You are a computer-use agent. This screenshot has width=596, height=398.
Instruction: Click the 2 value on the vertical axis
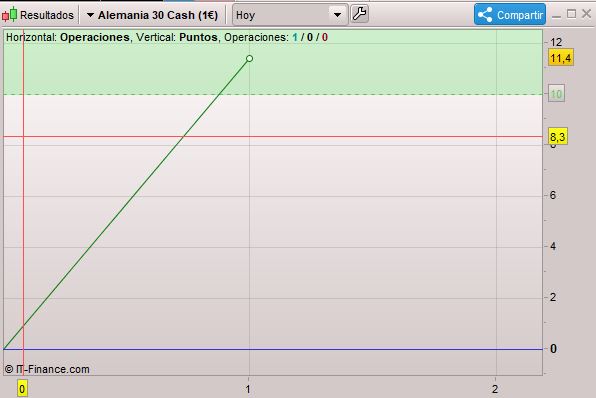(x=553, y=297)
